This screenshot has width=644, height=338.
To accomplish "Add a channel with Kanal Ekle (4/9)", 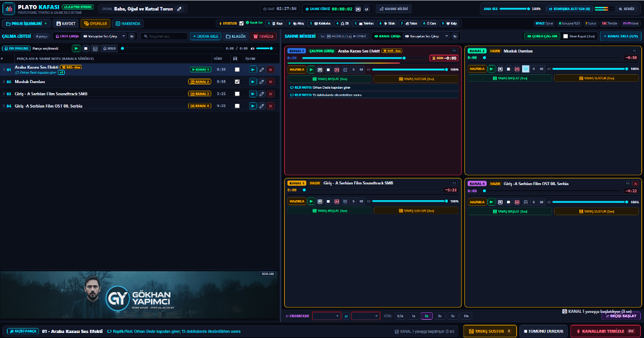I will tap(621, 36).
